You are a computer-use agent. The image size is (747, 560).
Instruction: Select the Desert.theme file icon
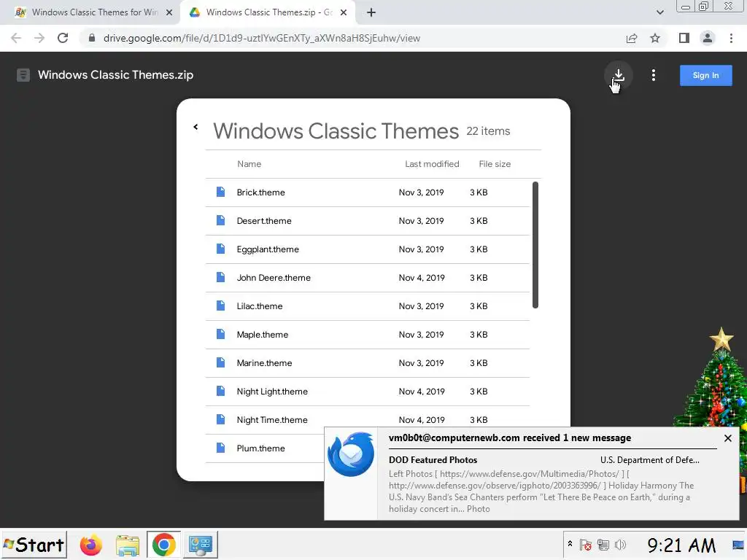(220, 220)
